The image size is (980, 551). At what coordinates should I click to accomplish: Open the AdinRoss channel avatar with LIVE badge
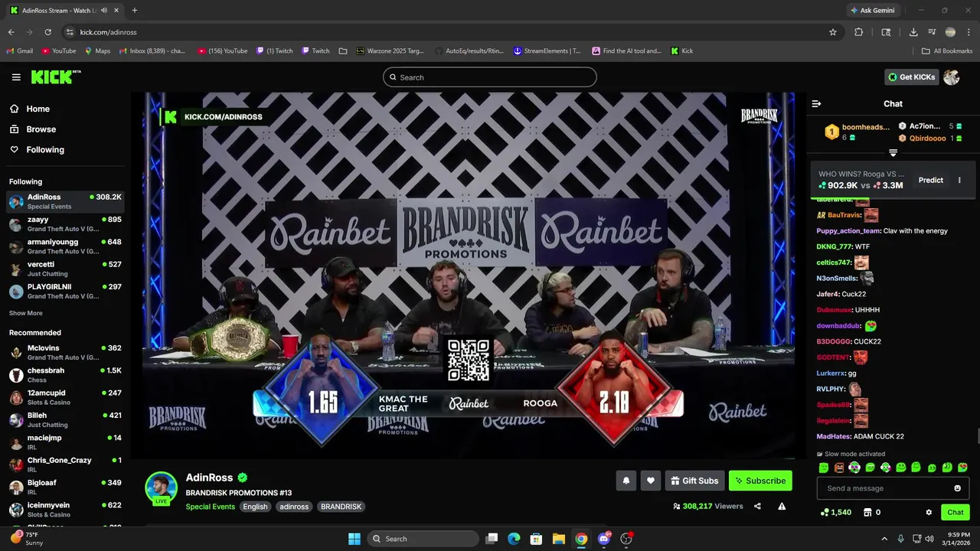(x=162, y=488)
